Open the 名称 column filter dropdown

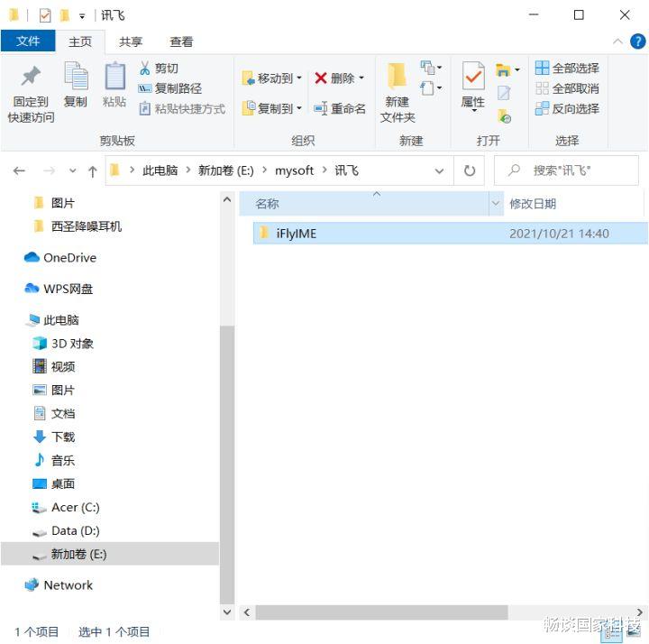pos(496,203)
